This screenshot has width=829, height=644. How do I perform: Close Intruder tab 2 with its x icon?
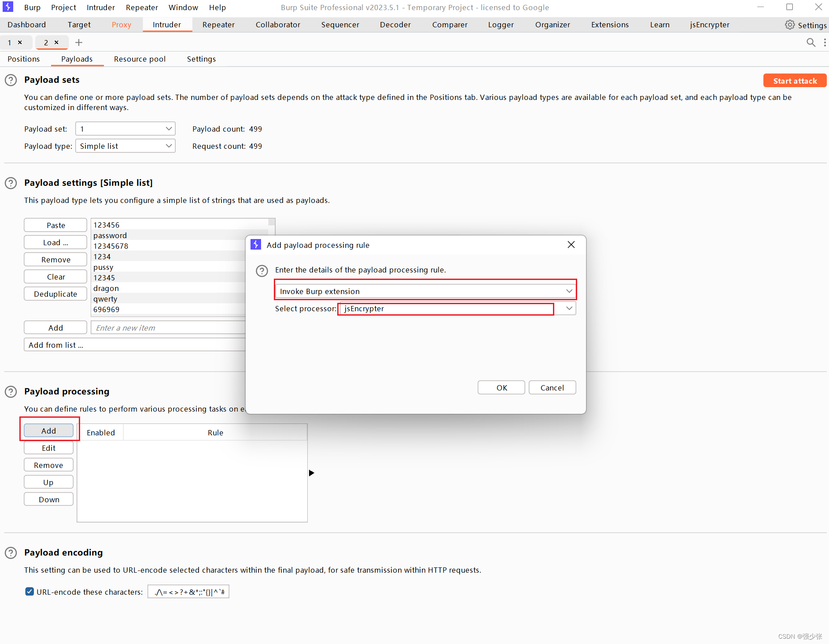coord(56,42)
